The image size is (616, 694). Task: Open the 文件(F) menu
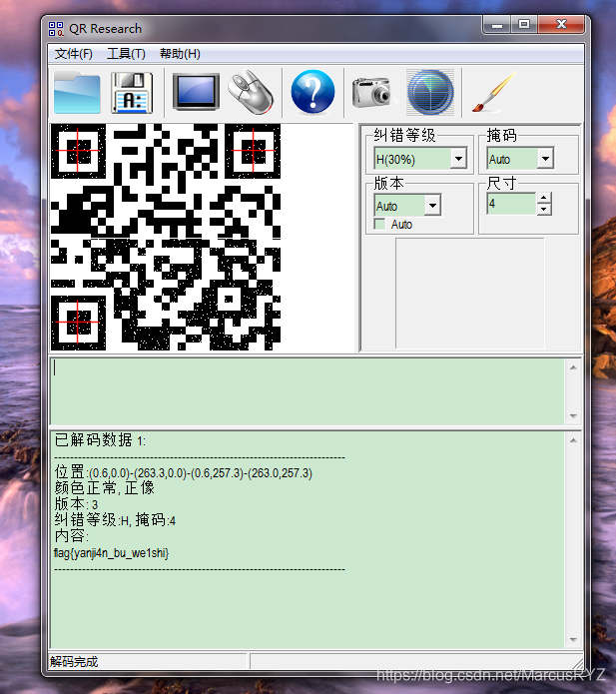pos(74,54)
